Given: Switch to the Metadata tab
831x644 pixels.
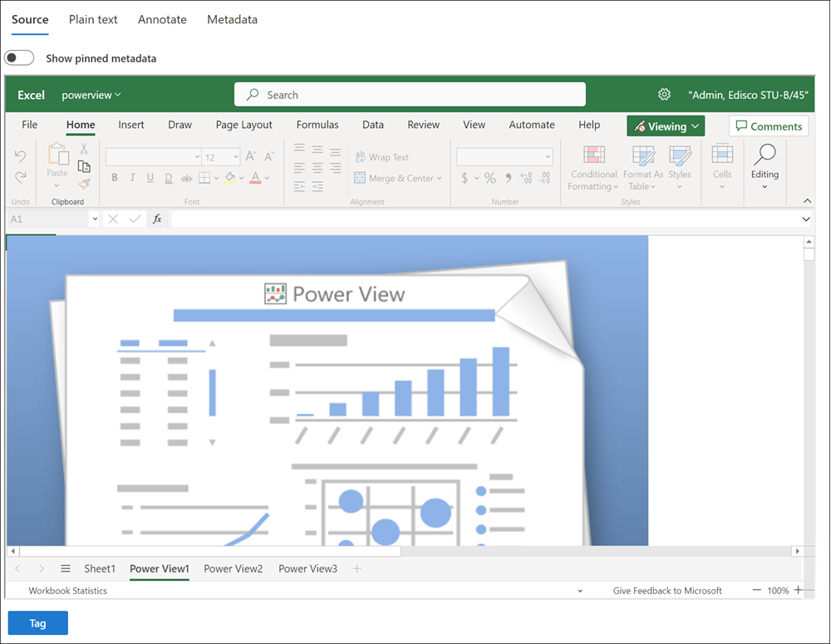Looking at the screenshot, I should 232,19.
